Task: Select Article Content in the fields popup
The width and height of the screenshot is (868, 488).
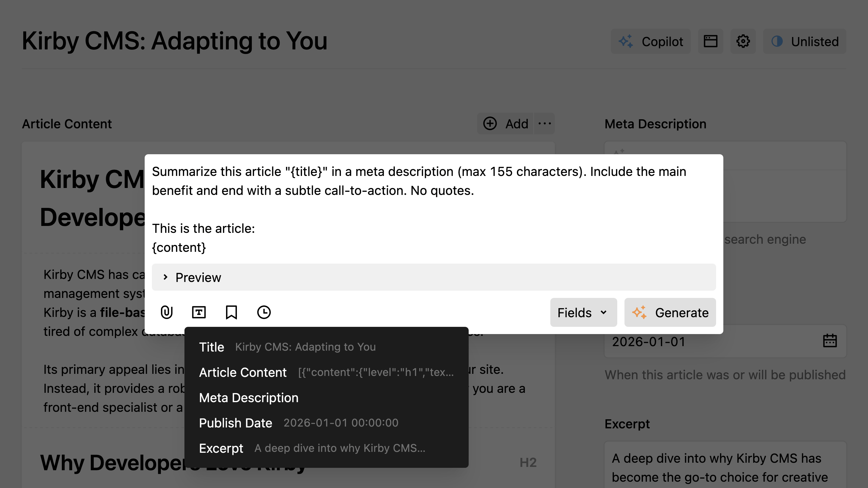Action: tap(243, 372)
